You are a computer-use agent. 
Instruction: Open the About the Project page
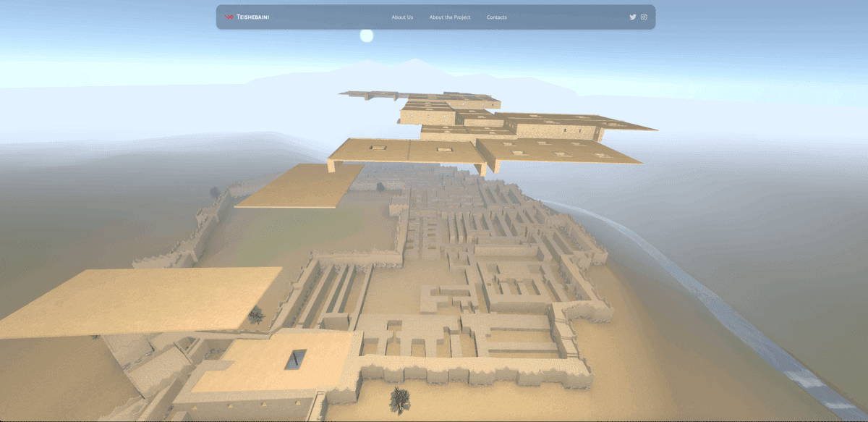pyautogui.click(x=449, y=17)
